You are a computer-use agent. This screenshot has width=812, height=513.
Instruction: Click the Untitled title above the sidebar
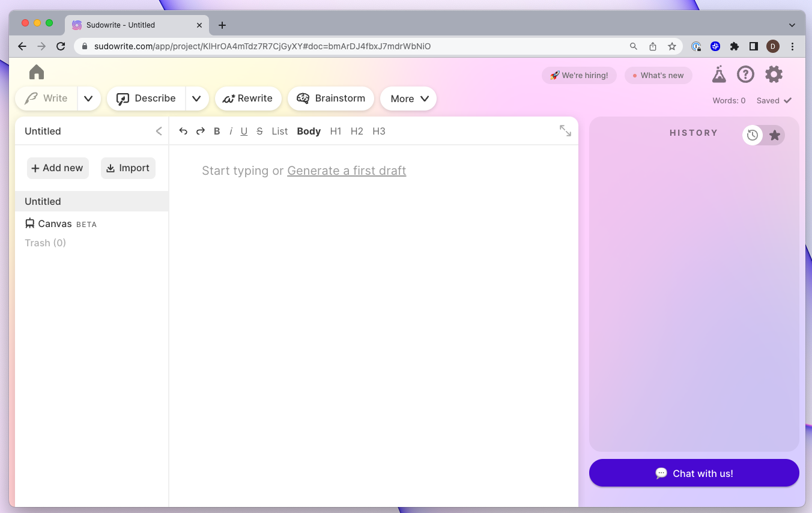point(43,131)
